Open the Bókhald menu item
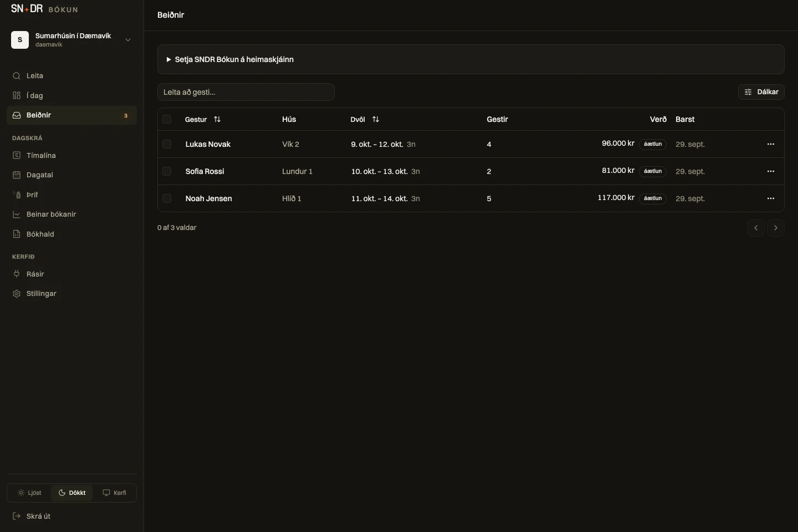The height and width of the screenshot is (532, 798). click(x=71, y=234)
